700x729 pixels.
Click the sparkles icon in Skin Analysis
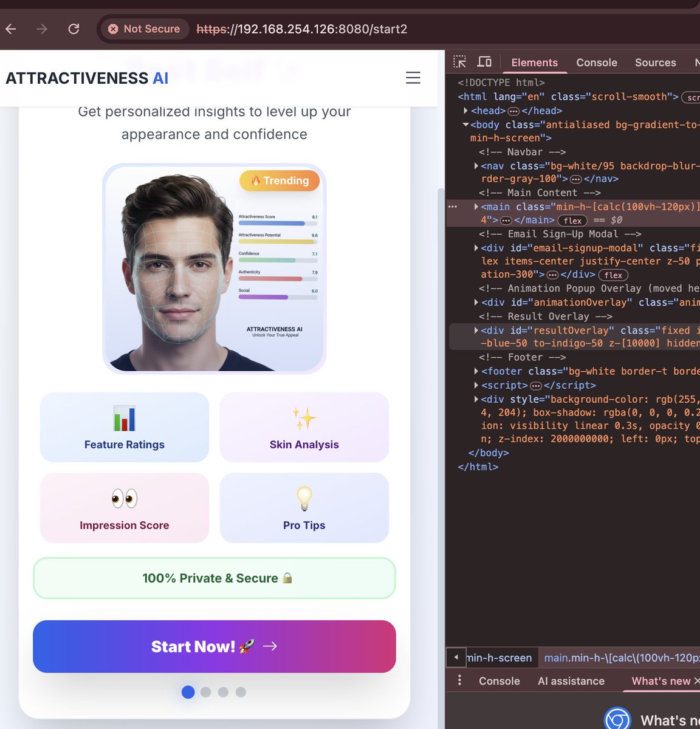point(304,419)
